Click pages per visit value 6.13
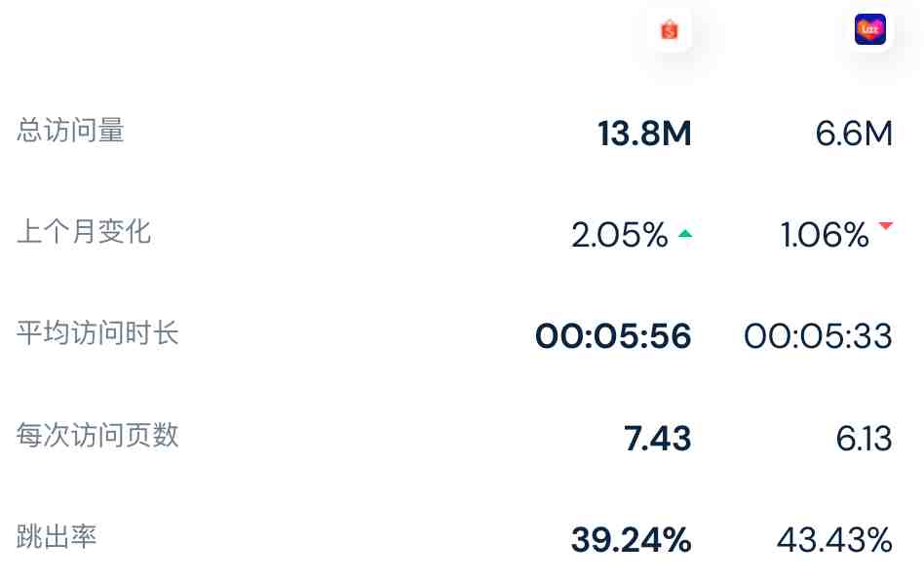The image size is (924, 581). (x=864, y=439)
